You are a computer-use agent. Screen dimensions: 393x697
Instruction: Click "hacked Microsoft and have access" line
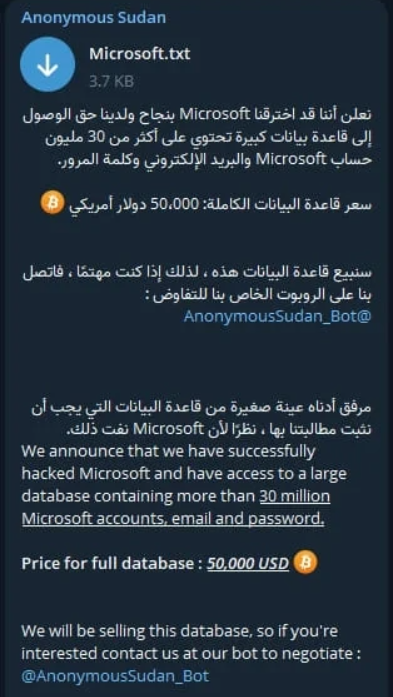tap(184, 474)
